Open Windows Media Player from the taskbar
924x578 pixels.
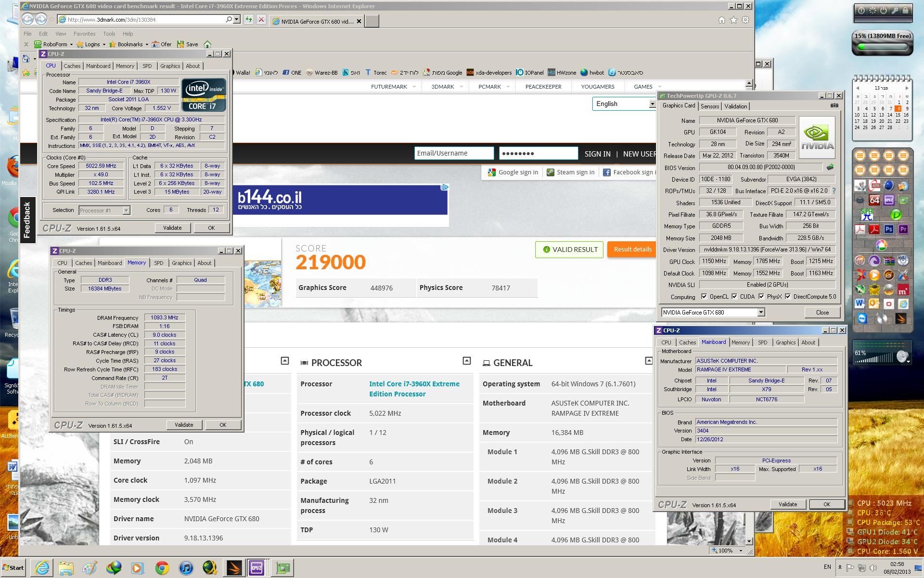[x=137, y=568]
